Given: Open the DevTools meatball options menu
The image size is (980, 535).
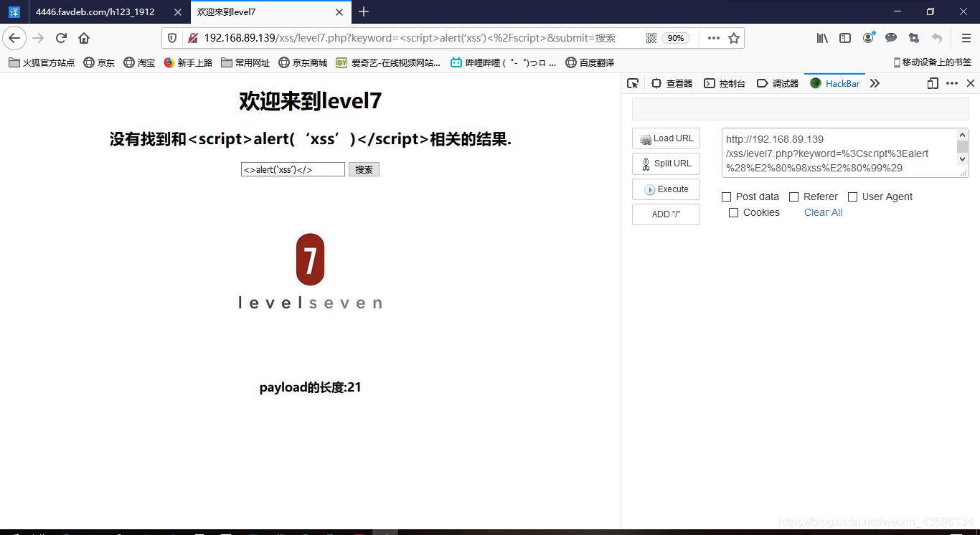Looking at the screenshot, I should point(951,83).
